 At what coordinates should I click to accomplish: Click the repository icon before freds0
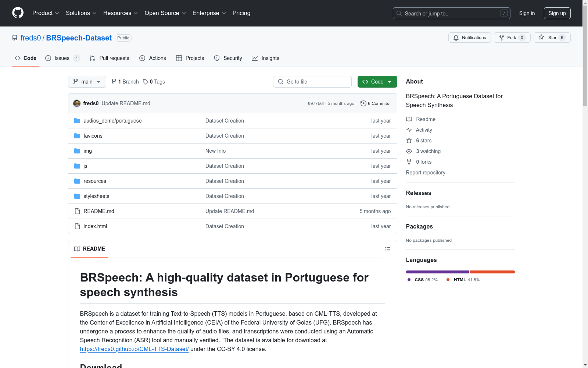[x=15, y=38]
